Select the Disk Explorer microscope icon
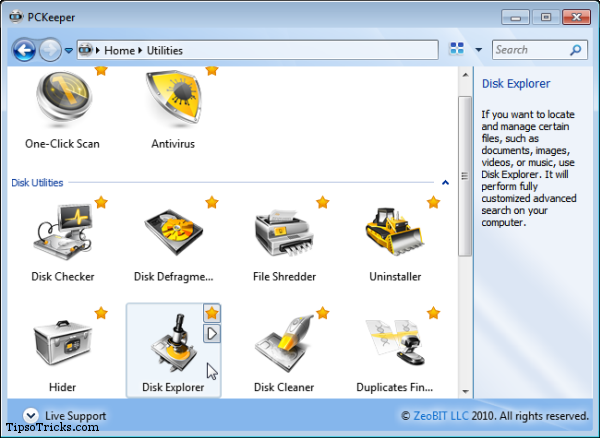 click(x=174, y=343)
